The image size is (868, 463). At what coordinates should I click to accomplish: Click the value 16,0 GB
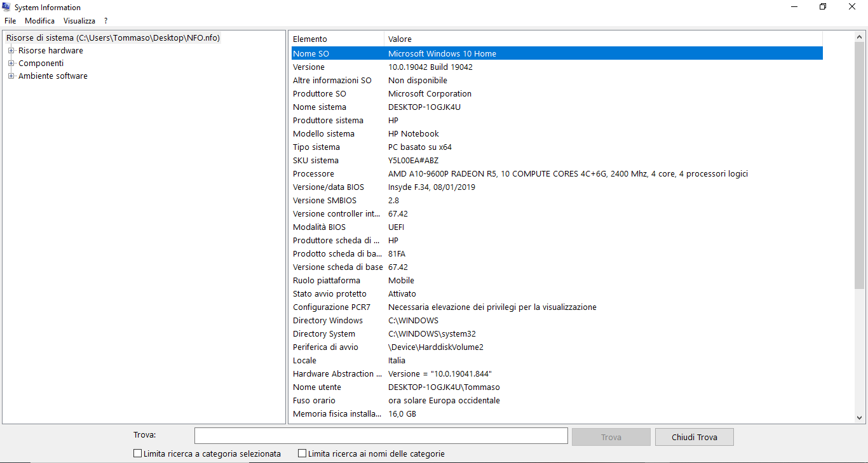pyautogui.click(x=402, y=413)
